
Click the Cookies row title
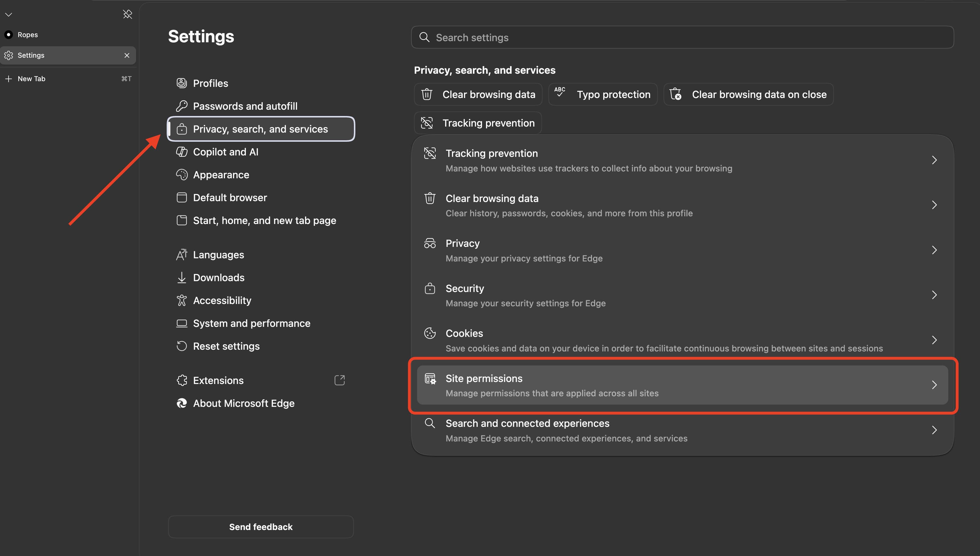click(x=464, y=333)
